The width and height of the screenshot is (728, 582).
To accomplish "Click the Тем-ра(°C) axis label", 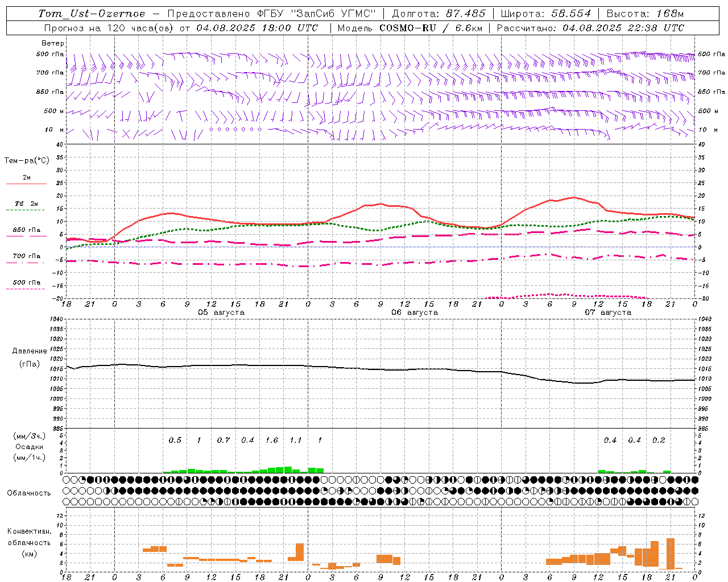I will tap(27, 161).
